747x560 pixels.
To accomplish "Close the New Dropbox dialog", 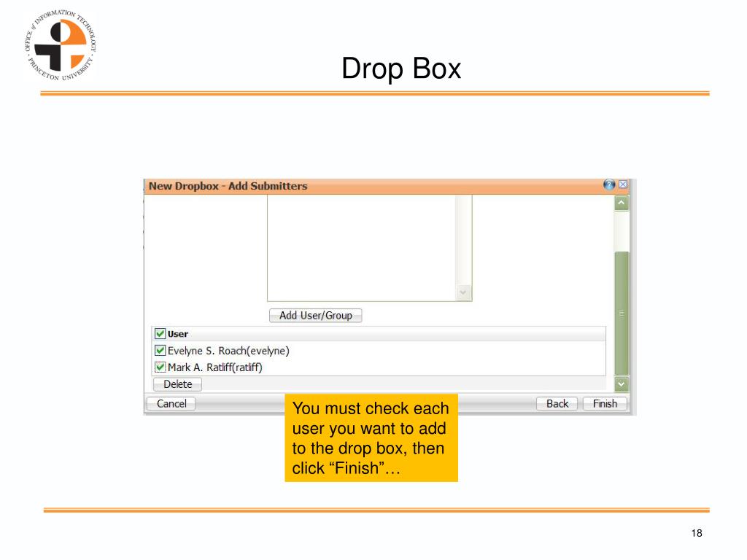I will point(623,184).
